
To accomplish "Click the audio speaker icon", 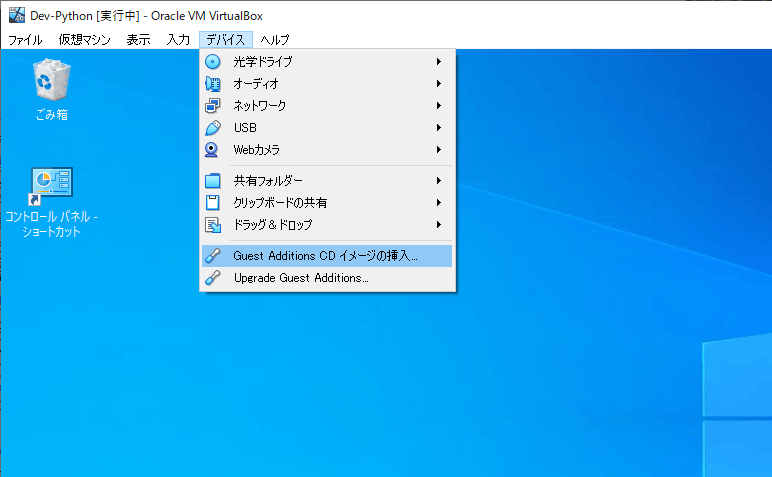I will [213, 84].
